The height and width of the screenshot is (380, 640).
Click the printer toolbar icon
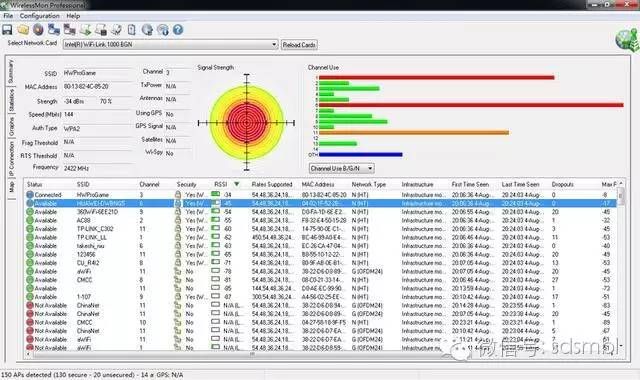[101, 29]
